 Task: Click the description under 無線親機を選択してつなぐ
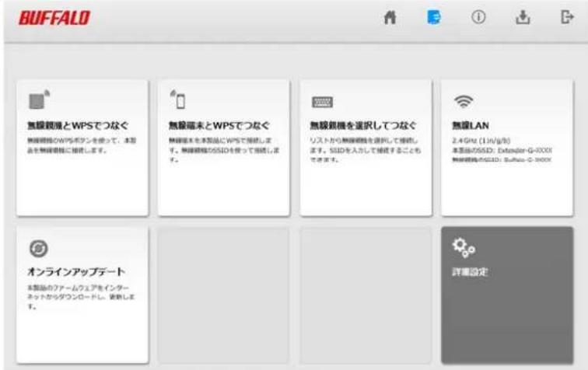[x=365, y=150]
